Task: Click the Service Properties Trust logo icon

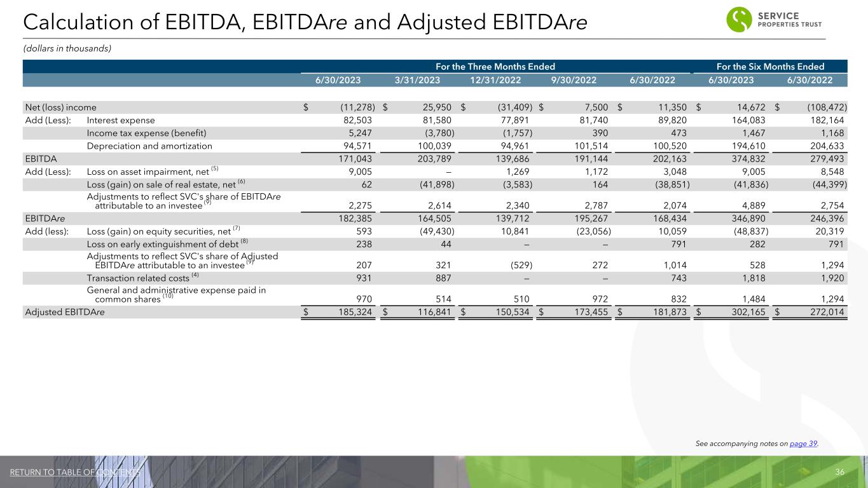Action: (x=739, y=19)
